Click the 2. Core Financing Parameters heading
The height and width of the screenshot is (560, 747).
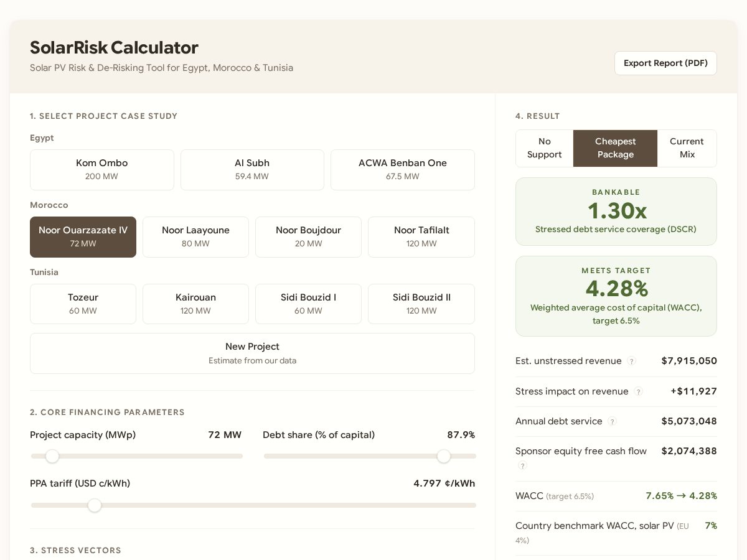coord(107,413)
